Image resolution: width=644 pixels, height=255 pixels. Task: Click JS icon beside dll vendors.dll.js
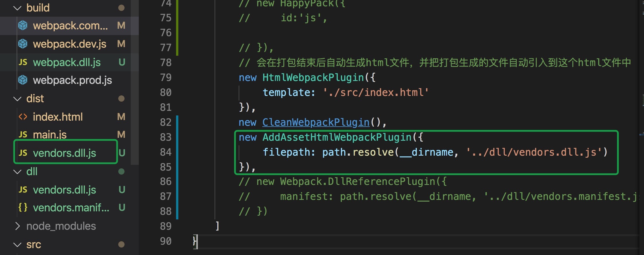click(23, 190)
